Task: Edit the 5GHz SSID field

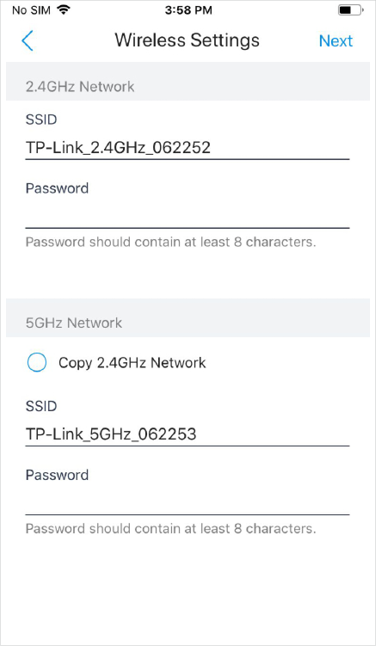Action: (187, 434)
